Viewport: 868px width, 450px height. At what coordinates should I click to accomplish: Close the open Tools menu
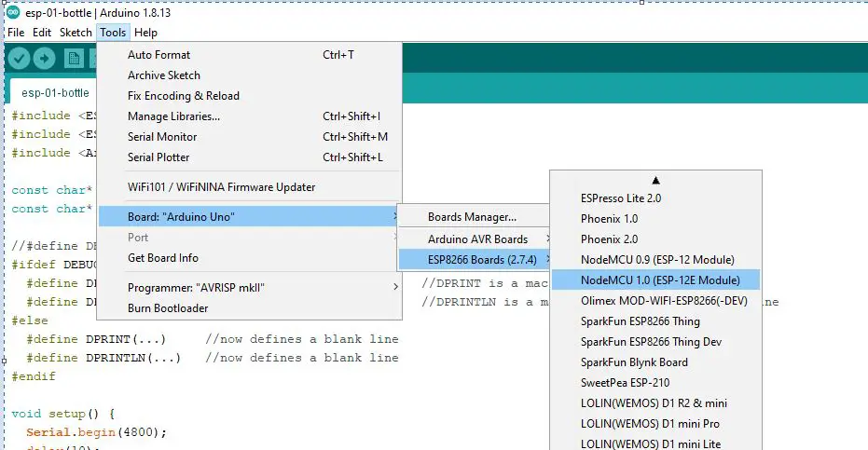(x=113, y=33)
